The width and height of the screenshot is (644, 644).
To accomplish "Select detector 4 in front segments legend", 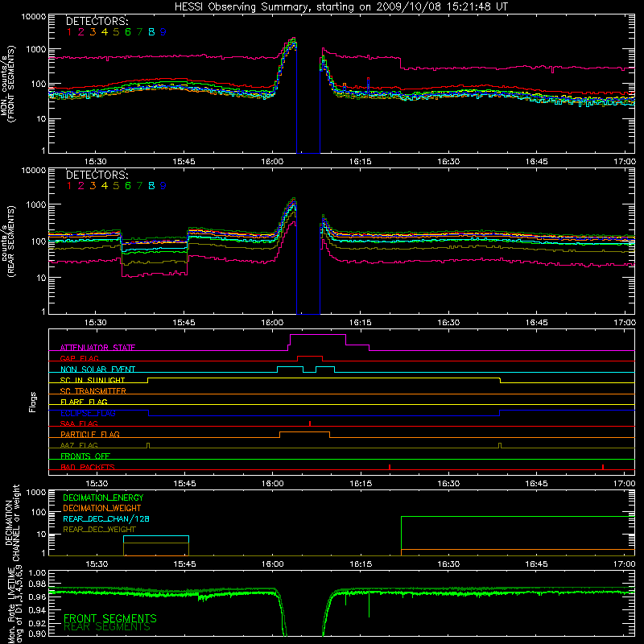I will tap(105, 32).
